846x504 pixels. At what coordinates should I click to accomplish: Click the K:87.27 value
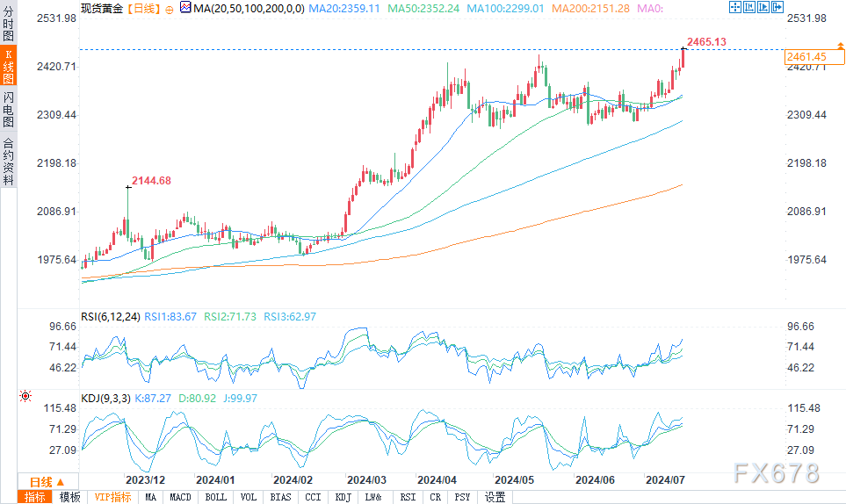[153, 399]
